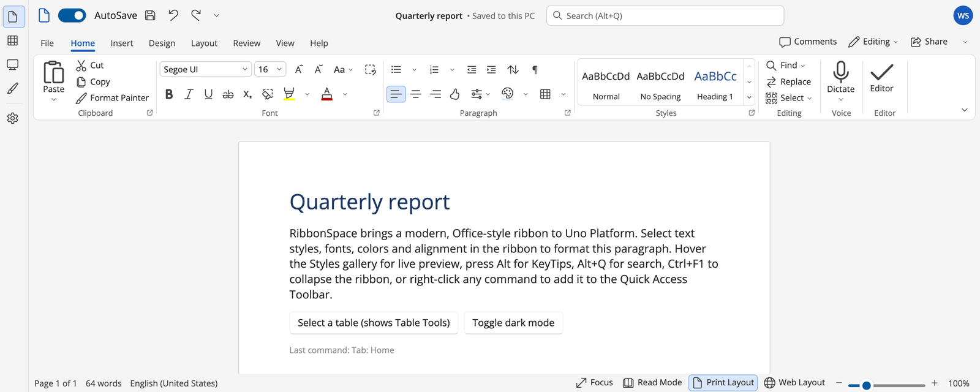The width and height of the screenshot is (980, 392).
Task: Click the Replace command
Action: (788, 81)
